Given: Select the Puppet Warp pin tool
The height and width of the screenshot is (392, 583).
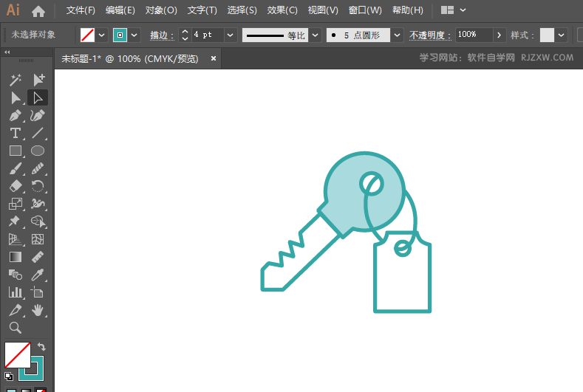Looking at the screenshot, I should coord(16,221).
